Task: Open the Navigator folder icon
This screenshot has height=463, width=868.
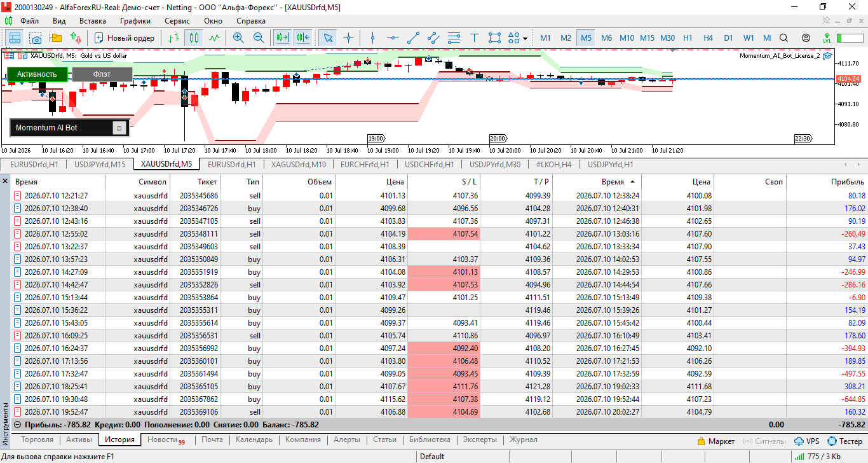Action: pos(56,38)
